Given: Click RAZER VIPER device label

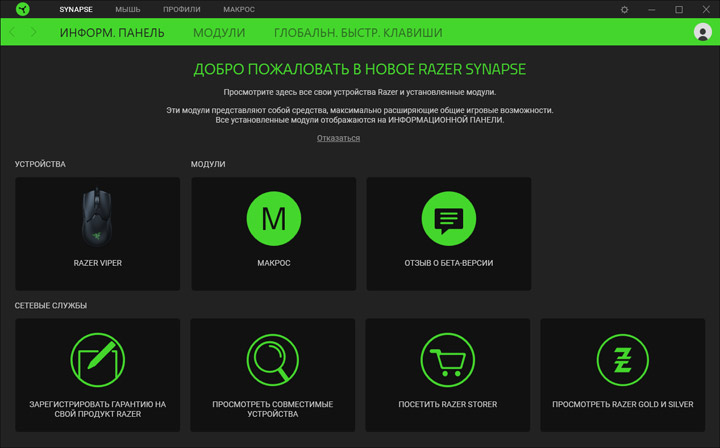Looking at the screenshot, I should coord(98,263).
